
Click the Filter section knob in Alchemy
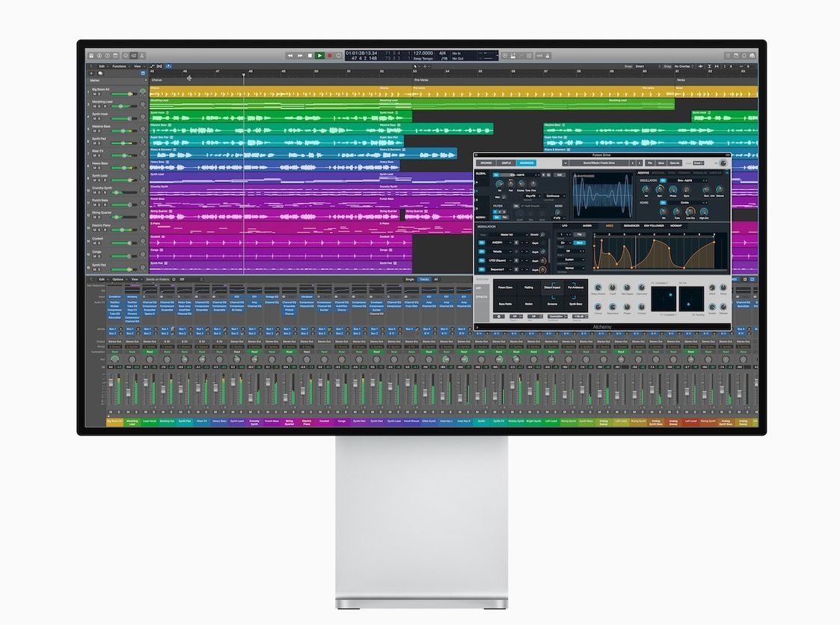519,213
